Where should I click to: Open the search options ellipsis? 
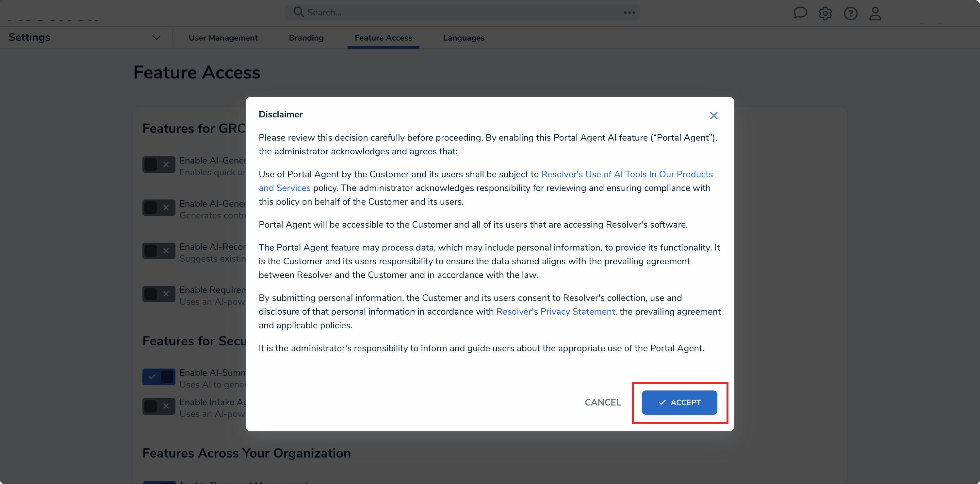[629, 12]
